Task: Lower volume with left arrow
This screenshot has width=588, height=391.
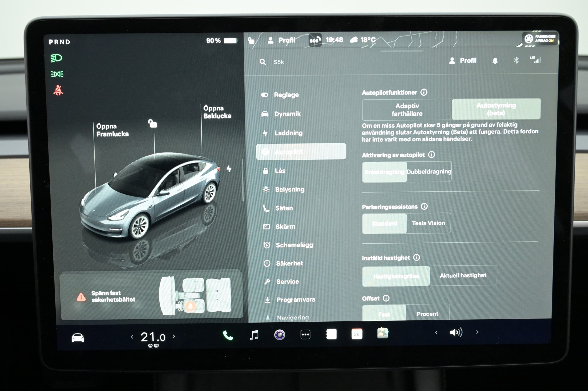Action: [436, 332]
